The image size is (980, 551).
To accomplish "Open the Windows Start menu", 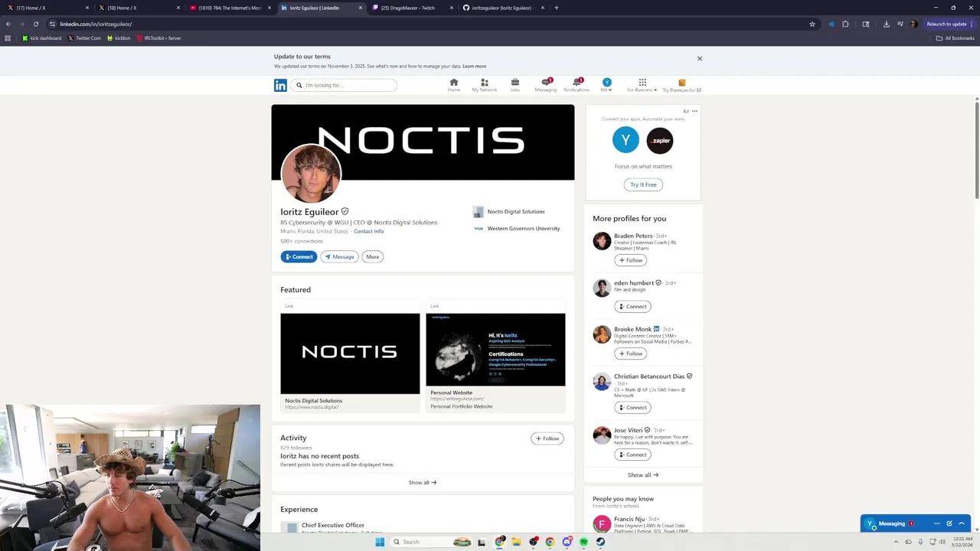I will tap(380, 542).
